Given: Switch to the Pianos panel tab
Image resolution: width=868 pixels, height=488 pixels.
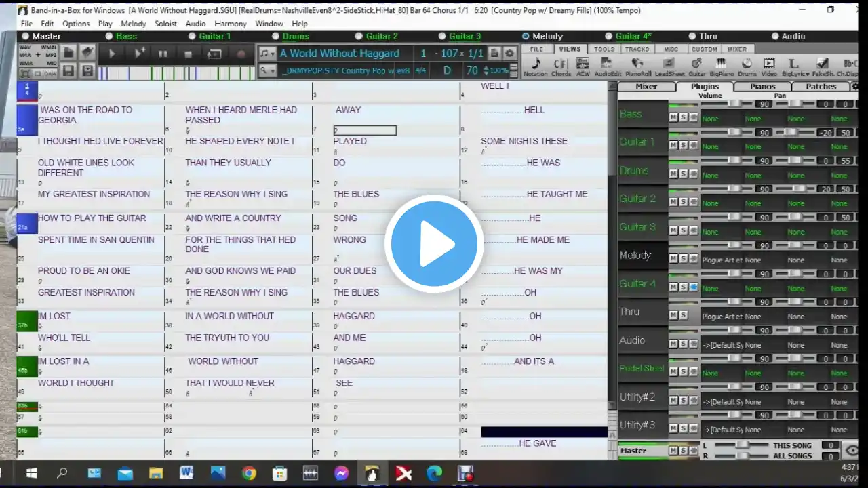Looking at the screenshot, I should [x=762, y=87].
